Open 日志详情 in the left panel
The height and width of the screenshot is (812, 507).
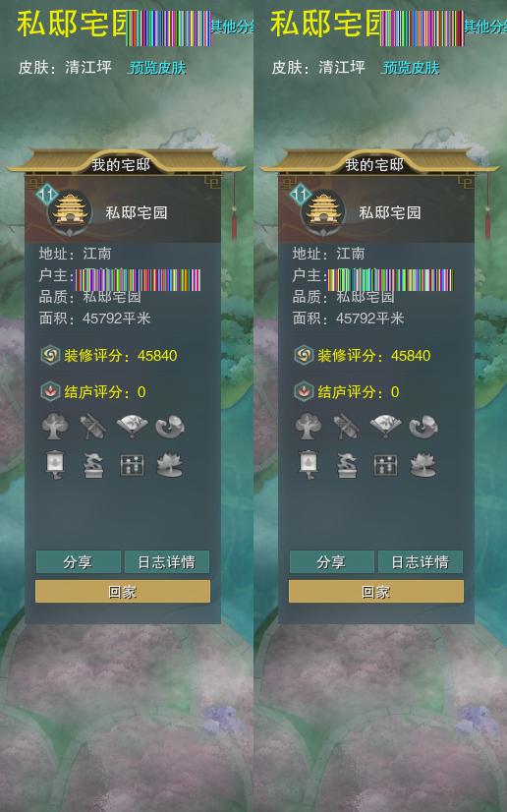click(167, 562)
